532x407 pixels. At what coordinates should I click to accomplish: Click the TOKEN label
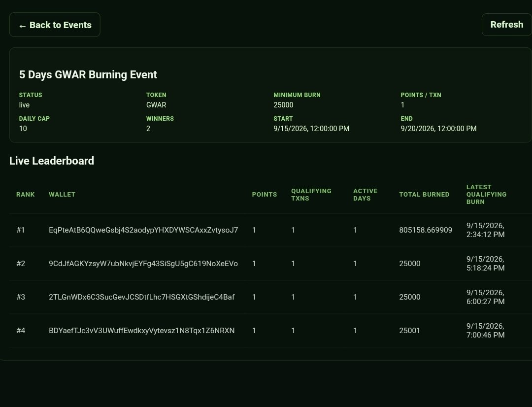coord(156,95)
